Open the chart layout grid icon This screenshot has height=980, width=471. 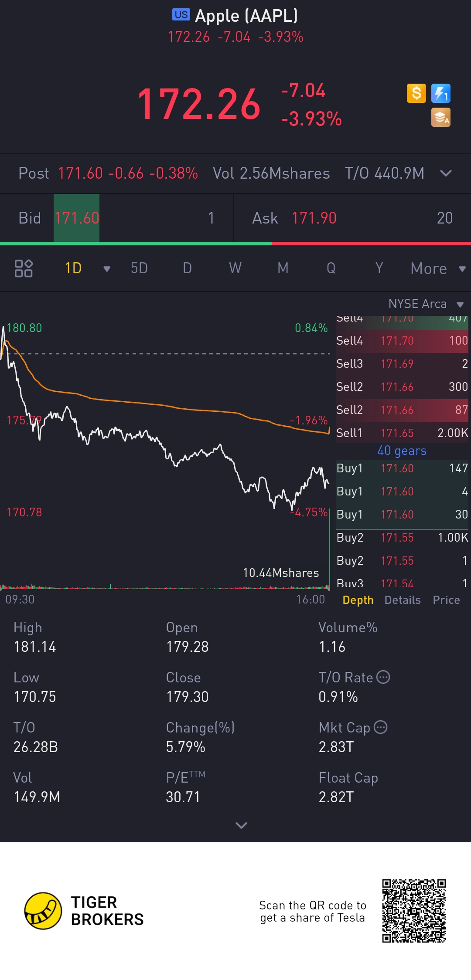coord(24,268)
